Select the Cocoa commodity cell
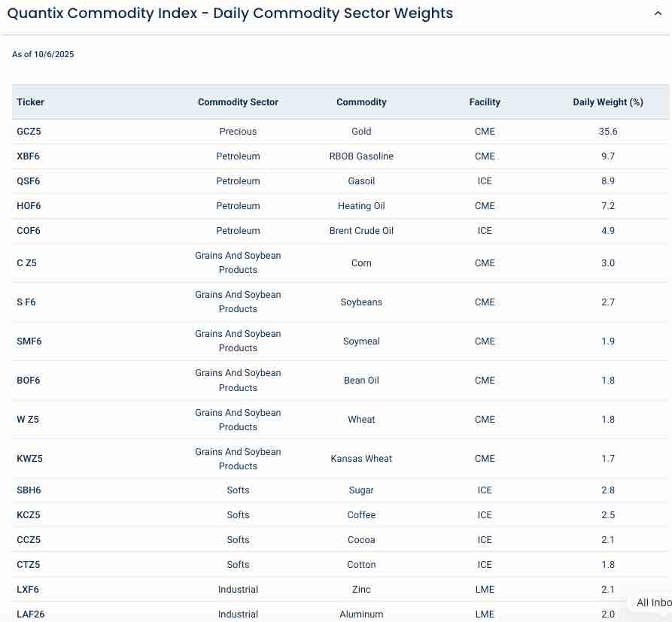 tap(361, 540)
